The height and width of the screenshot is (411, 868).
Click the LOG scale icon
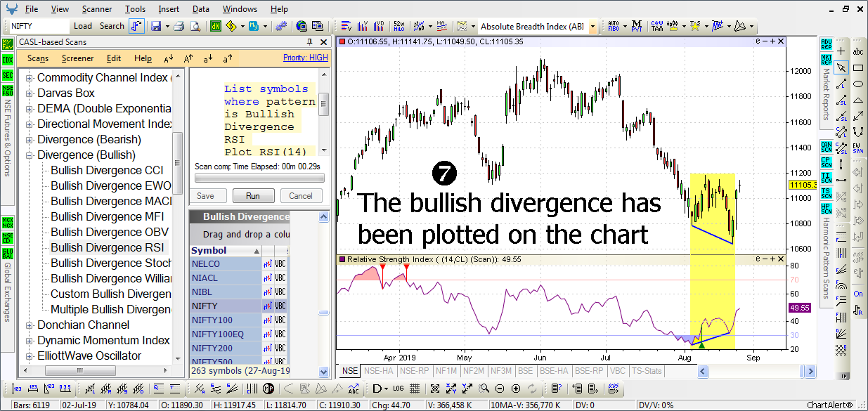399,389
